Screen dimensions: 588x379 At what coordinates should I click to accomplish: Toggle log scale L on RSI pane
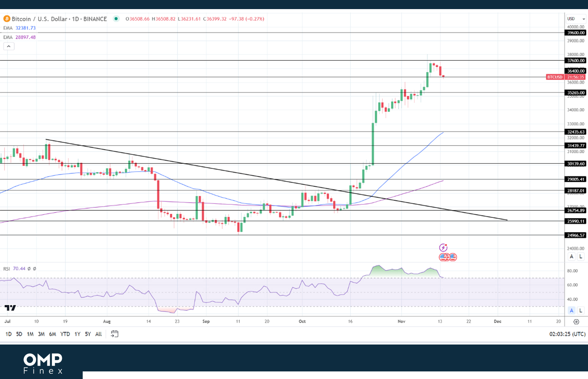tap(581, 310)
